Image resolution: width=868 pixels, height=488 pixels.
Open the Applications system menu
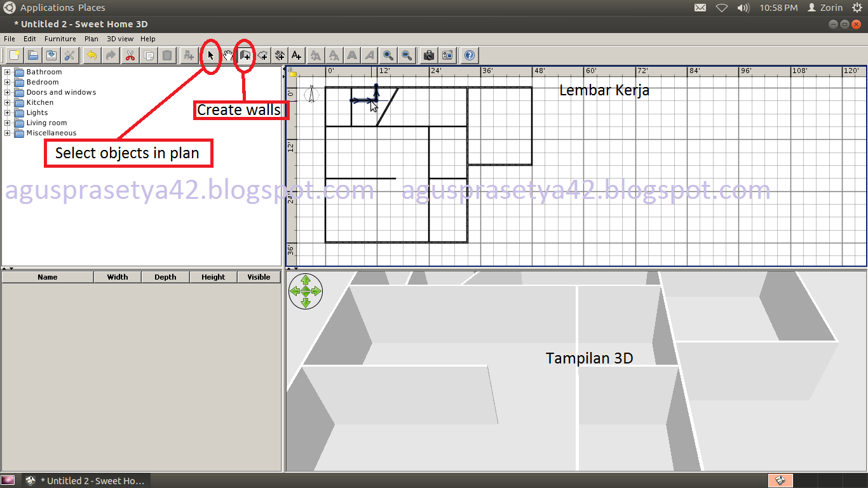47,8
